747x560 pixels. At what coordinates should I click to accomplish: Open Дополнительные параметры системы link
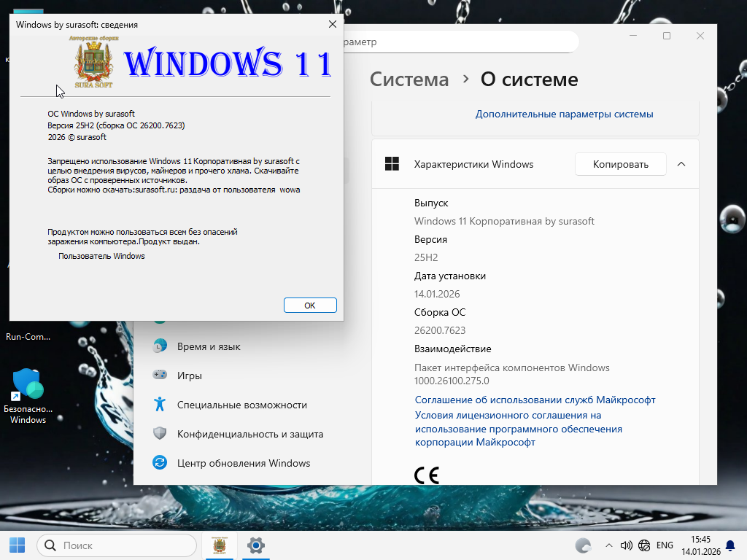[564, 114]
